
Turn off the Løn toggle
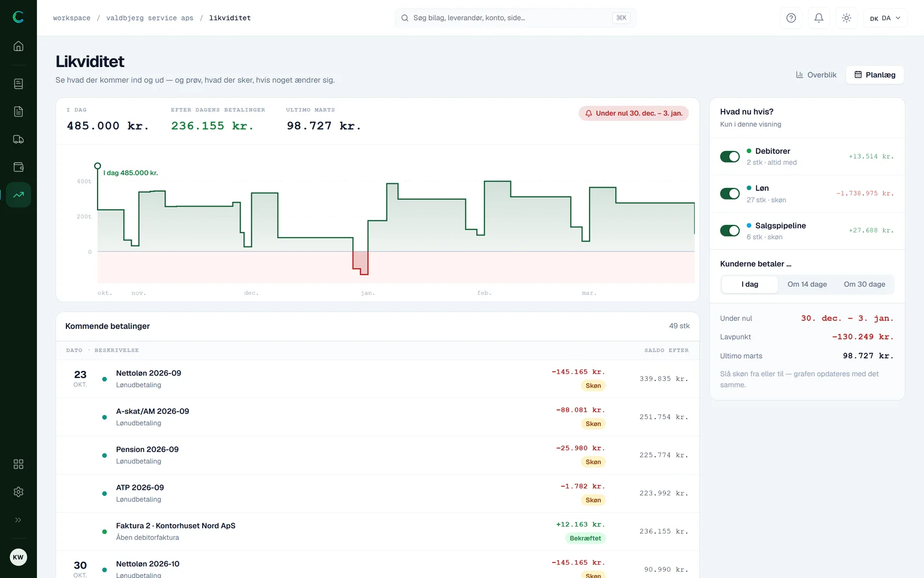pyautogui.click(x=730, y=194)
